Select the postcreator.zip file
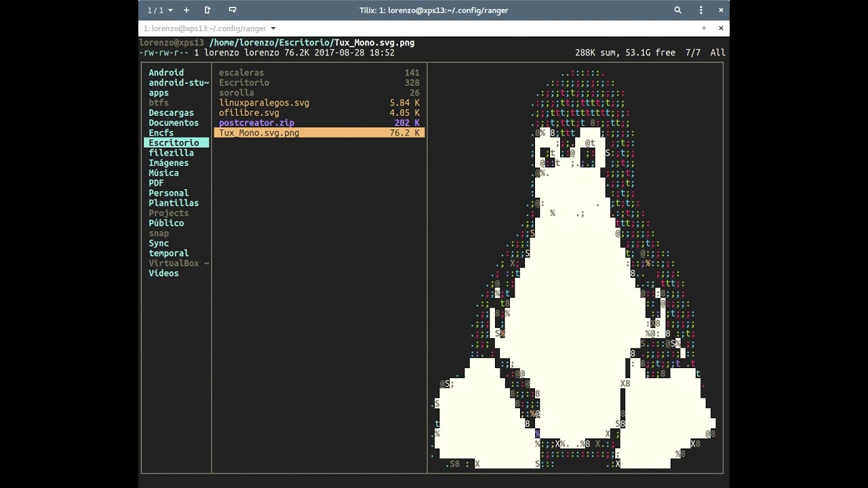This screenshot has width=868, height=488. (x=319, y=123)
